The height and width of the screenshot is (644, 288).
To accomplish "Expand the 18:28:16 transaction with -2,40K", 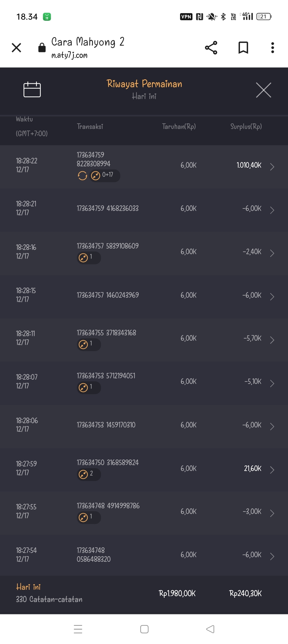I will [x=272, y=253].
